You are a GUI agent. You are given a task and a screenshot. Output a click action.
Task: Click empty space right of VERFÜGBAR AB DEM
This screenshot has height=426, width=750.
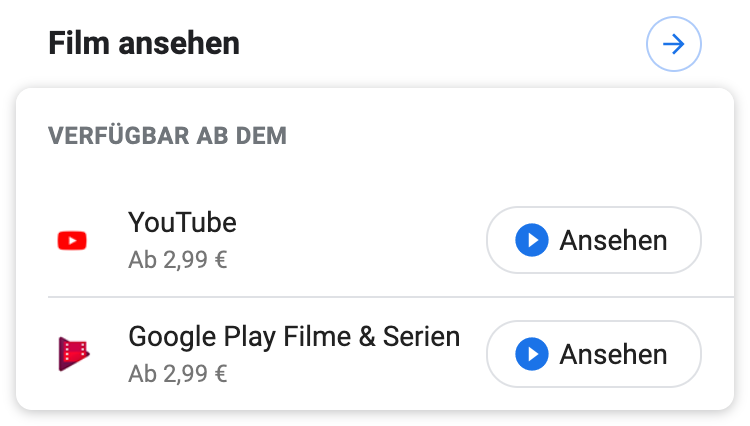tap(500, 135)
